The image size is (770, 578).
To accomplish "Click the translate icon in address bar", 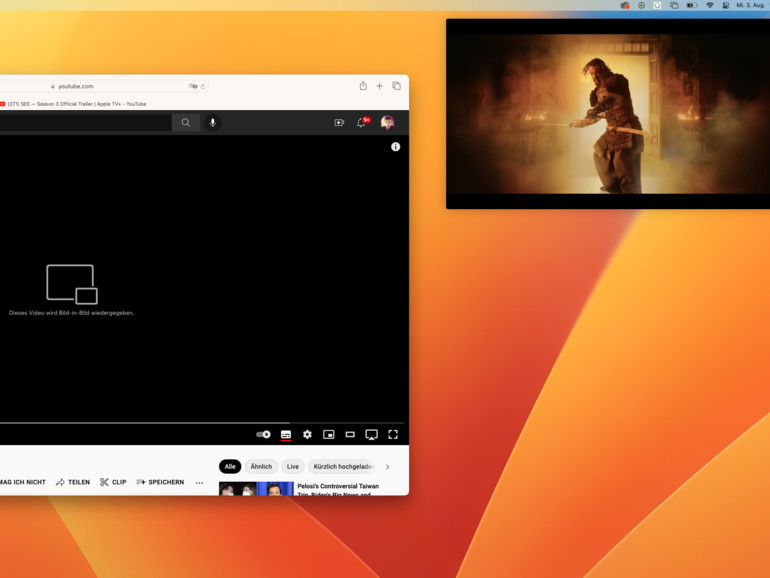I will point(193,86).
